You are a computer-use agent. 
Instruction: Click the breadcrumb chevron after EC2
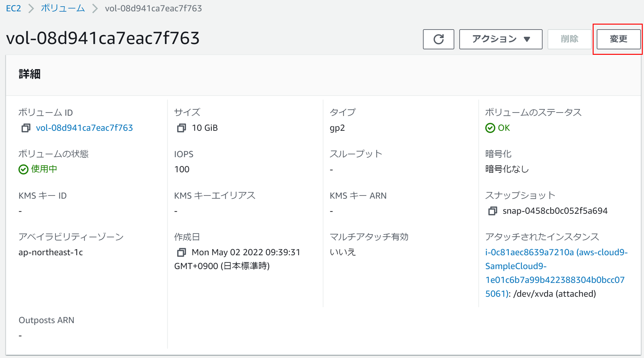pyautogui.click(x=31, y=8)
